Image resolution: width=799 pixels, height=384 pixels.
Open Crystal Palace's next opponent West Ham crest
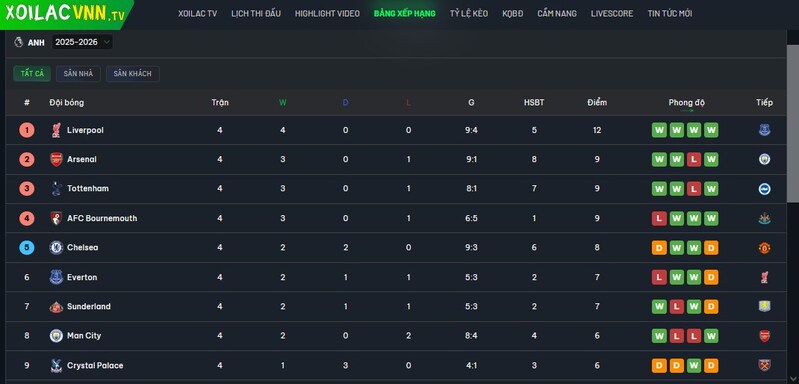[x=764, y=365]
